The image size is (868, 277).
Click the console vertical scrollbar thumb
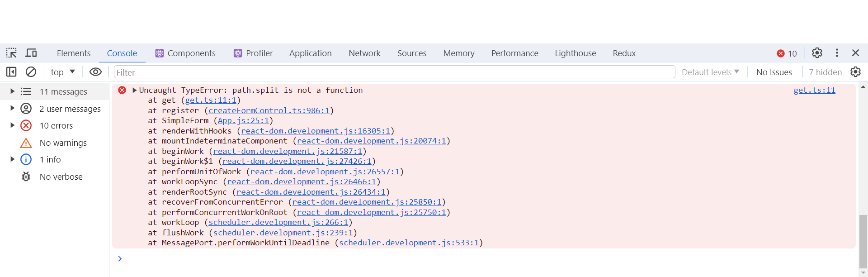863,242
